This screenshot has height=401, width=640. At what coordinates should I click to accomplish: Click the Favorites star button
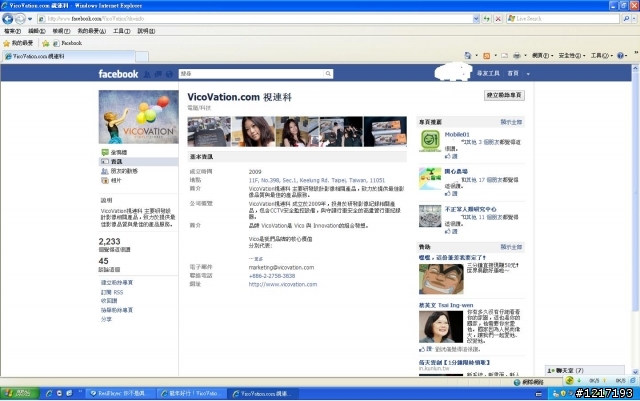18,43
